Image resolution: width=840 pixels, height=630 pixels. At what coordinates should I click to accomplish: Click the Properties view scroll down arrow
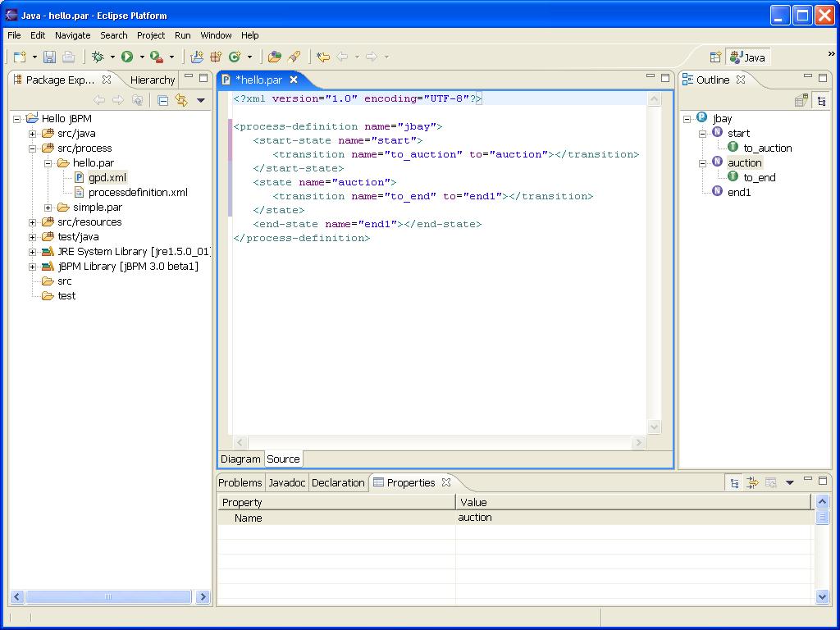click(822, 596)
